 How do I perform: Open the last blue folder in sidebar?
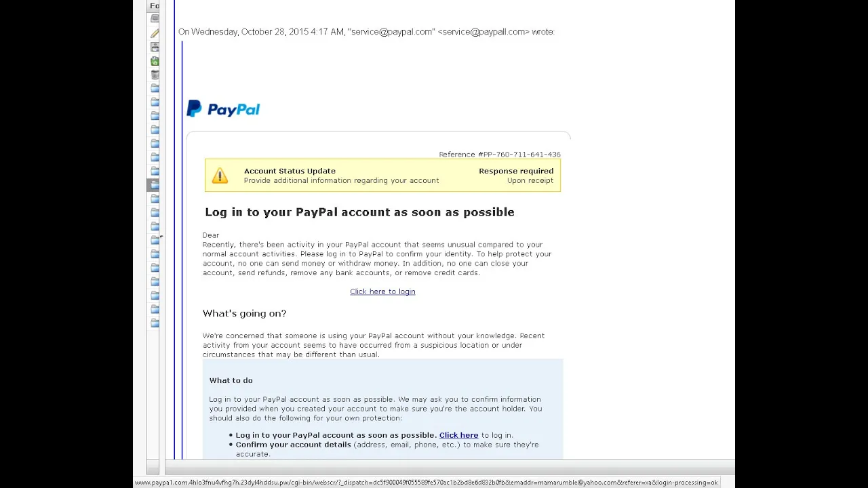(x=155, y=323)
